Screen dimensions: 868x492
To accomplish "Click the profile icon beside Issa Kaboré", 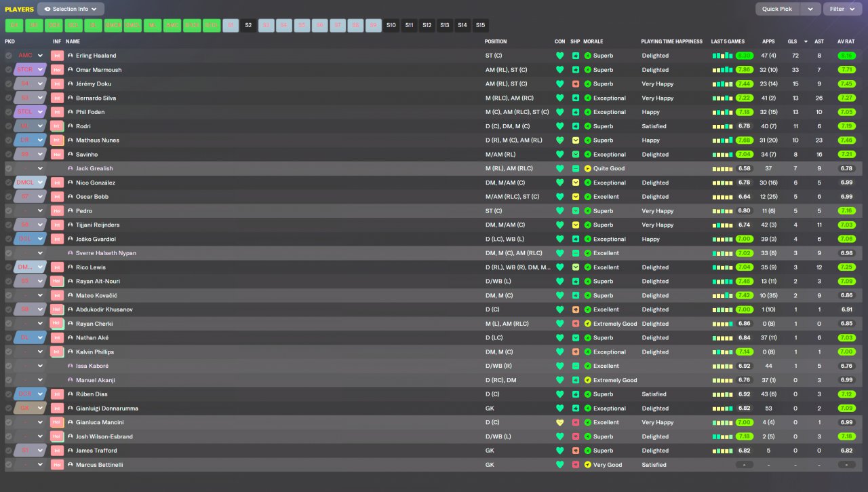I will tap(71, 366).
